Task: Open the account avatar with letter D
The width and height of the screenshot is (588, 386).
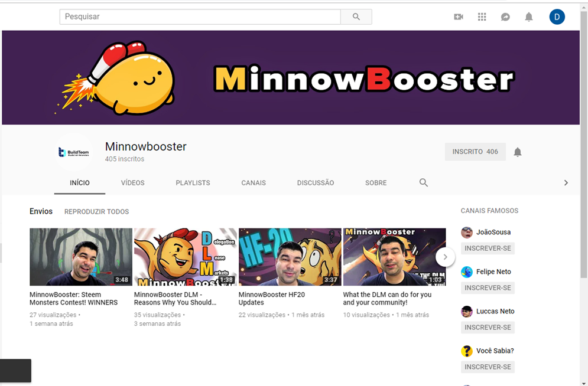Action: point(557,17)
